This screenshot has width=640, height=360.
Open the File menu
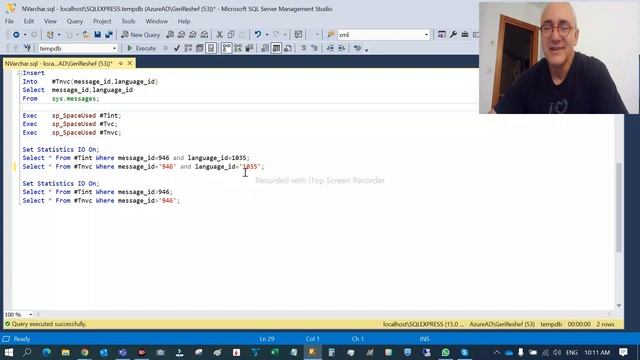pos(9,21)
